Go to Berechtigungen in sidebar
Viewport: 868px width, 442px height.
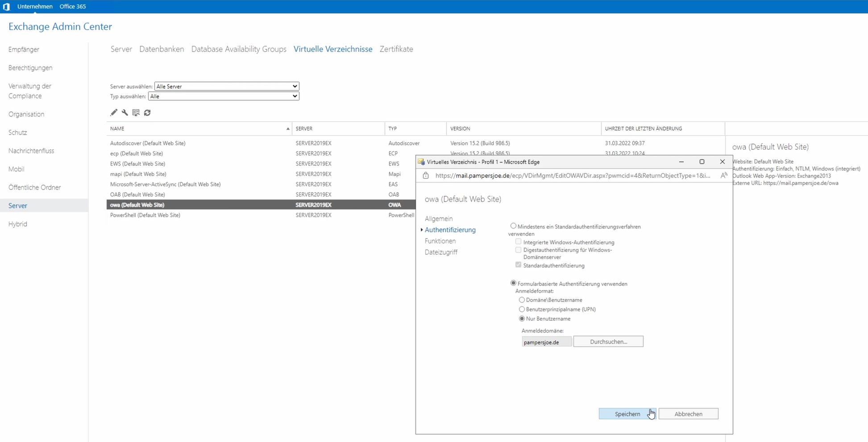30,68
